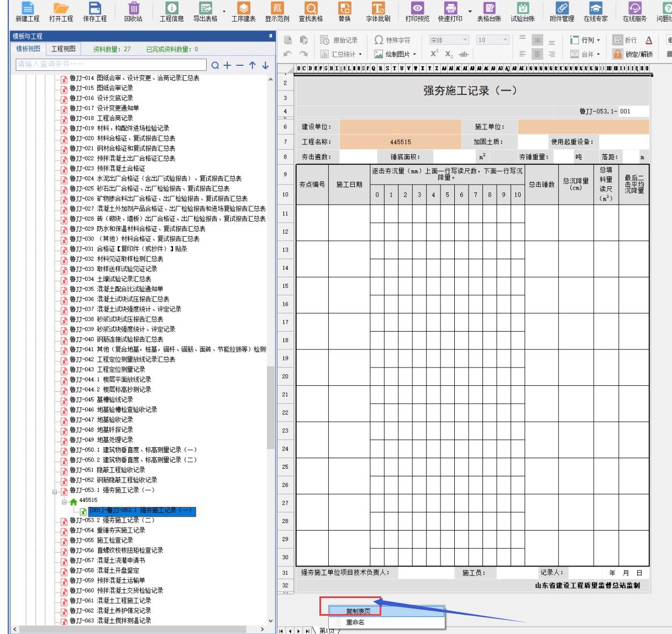Open 试验台账 test ledger

(x=523, y=11)
